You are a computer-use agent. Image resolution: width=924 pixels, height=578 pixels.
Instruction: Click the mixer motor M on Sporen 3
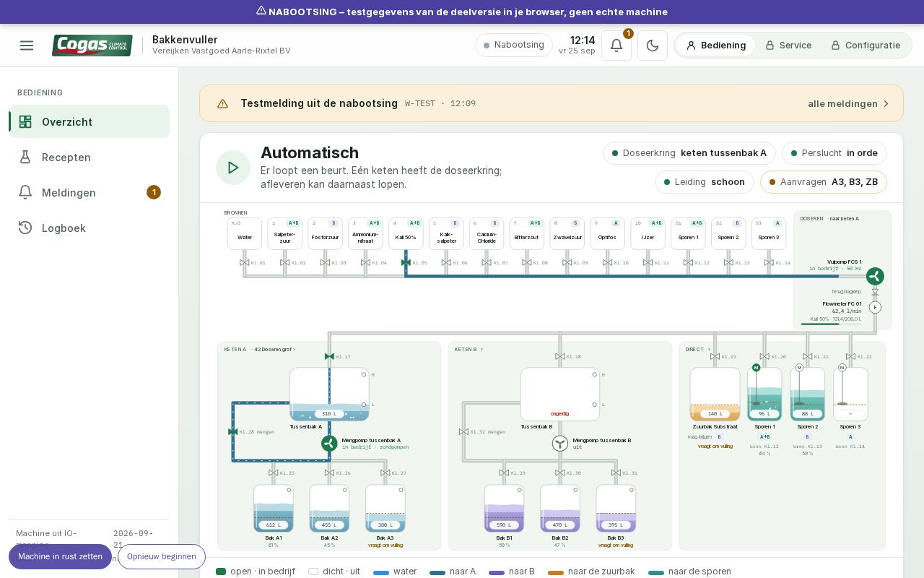point(842,368)
